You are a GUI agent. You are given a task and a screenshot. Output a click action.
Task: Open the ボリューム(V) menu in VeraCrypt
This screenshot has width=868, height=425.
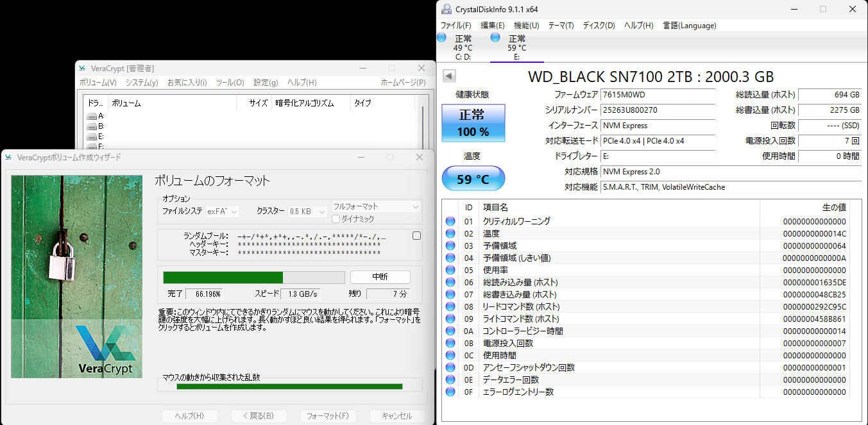[98, 83]
